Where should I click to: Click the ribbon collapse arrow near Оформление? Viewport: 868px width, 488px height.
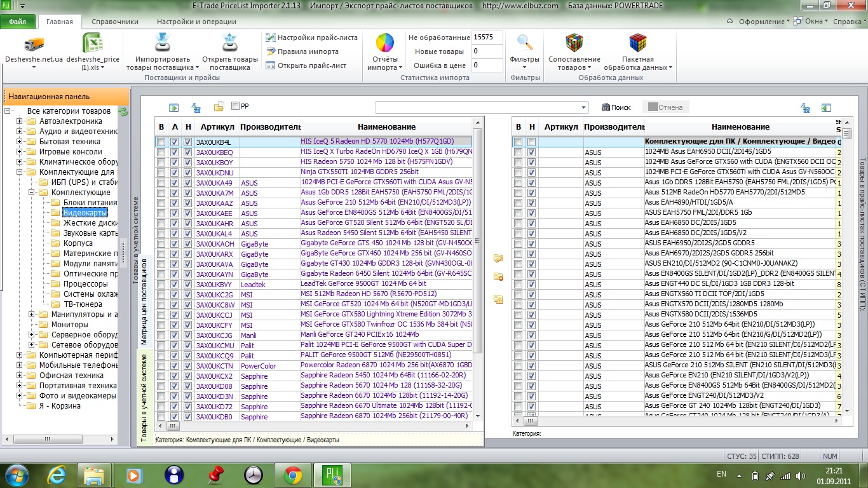tap(731, 21)
